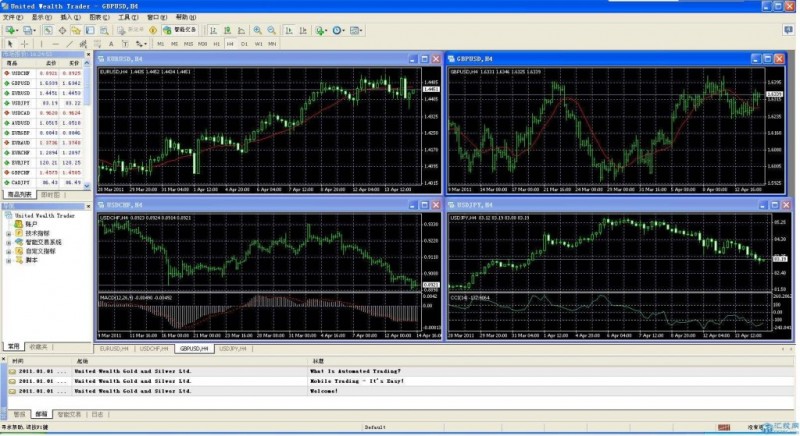Click the Zoom Out magnifier icon
The width and height of the screenshot is (800, 436).
[x=271, y=31]
